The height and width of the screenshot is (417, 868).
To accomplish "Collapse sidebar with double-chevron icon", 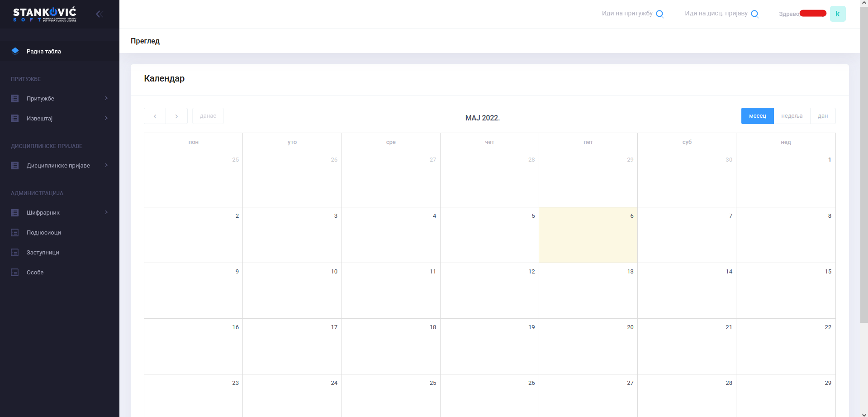I will pyautogui.click(x=100, y=14).
